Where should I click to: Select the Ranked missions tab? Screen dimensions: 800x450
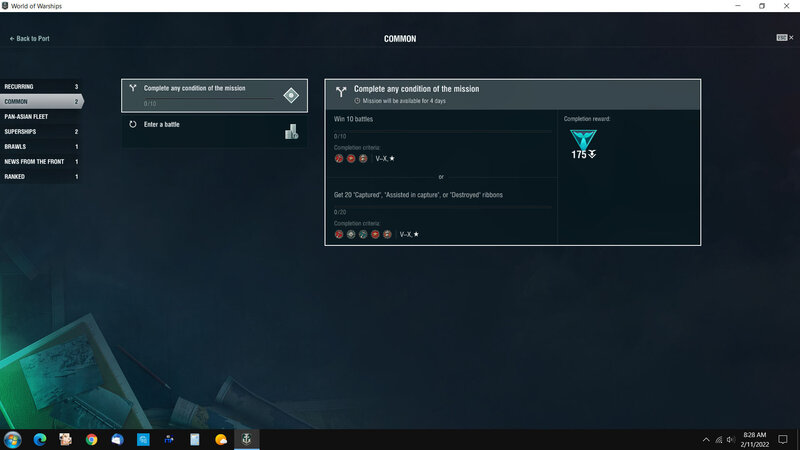tap(40, 176)
